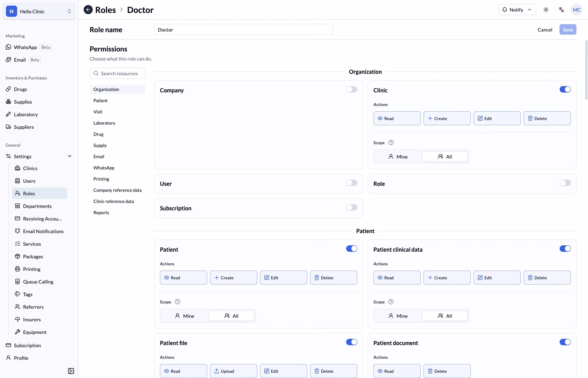Enable the Company permission toggle
588x378 pixels.
(352, 90)
